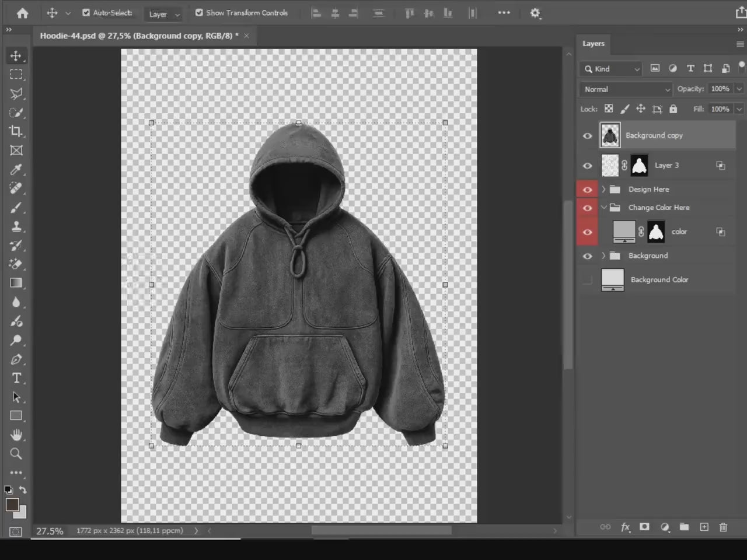This screenshot has width=747, height=560.
Task: Collapse the Change Color Here group
Action: [x=604, y=207]
